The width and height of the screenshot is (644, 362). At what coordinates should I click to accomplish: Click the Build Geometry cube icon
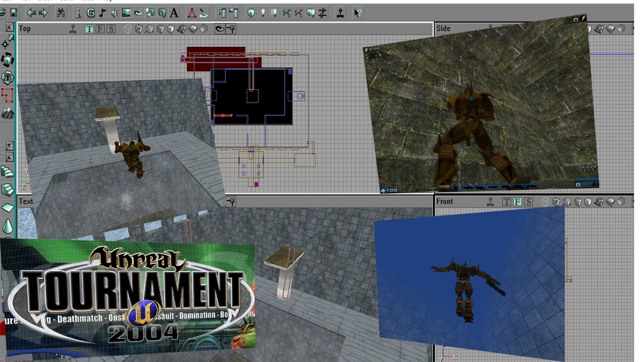251,13
